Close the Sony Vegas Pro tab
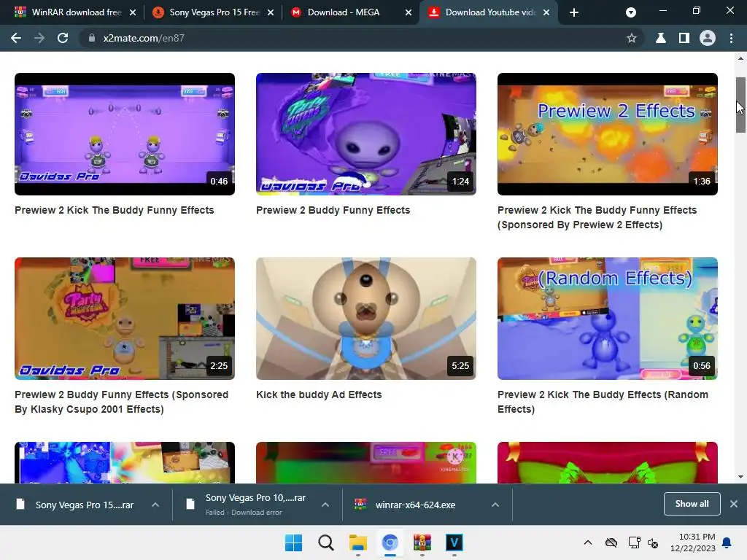Viewport: 747px width, 560px height. (x=271, y=12)
